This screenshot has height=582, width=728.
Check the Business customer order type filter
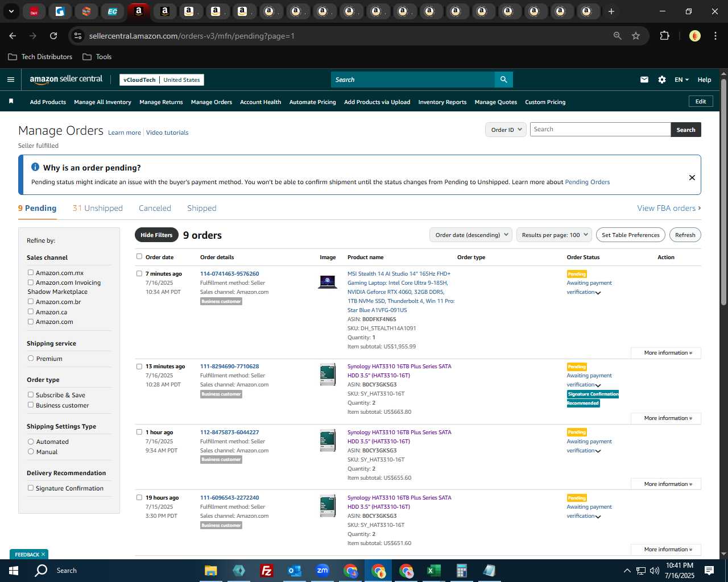click(31, 405)
